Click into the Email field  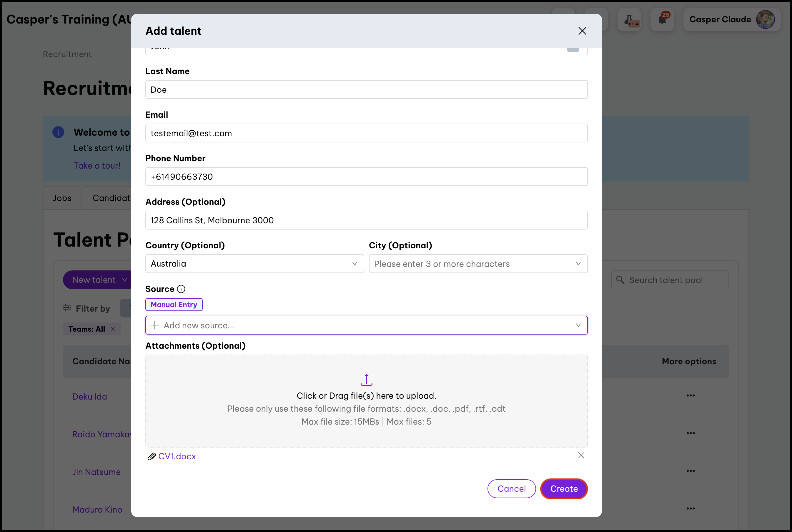coord(366,133)
